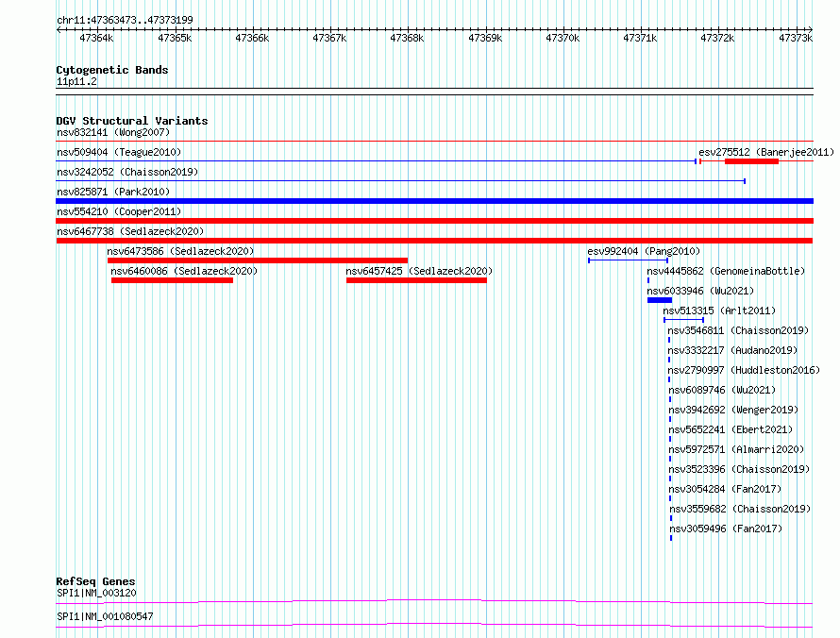Viewport: 840px width, 638px height.
Task: Select nsv3332217 (Audano2019) variant label
Action: tap(732, 350)
